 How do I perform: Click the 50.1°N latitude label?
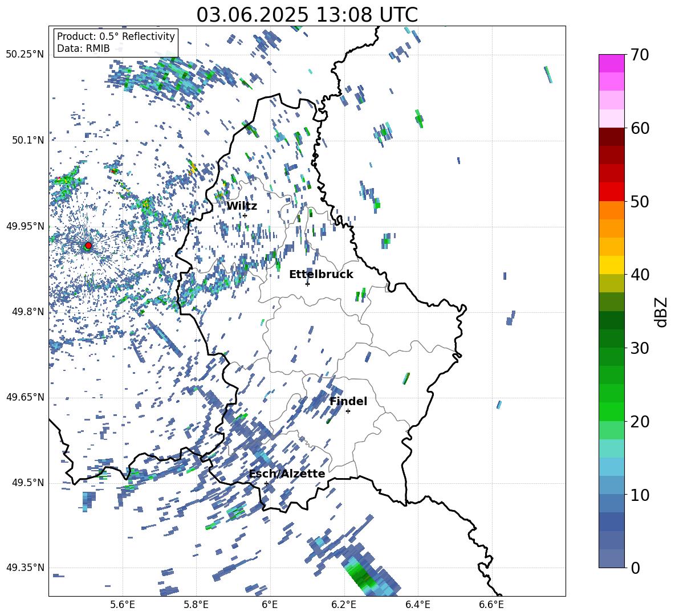[29, 140]
